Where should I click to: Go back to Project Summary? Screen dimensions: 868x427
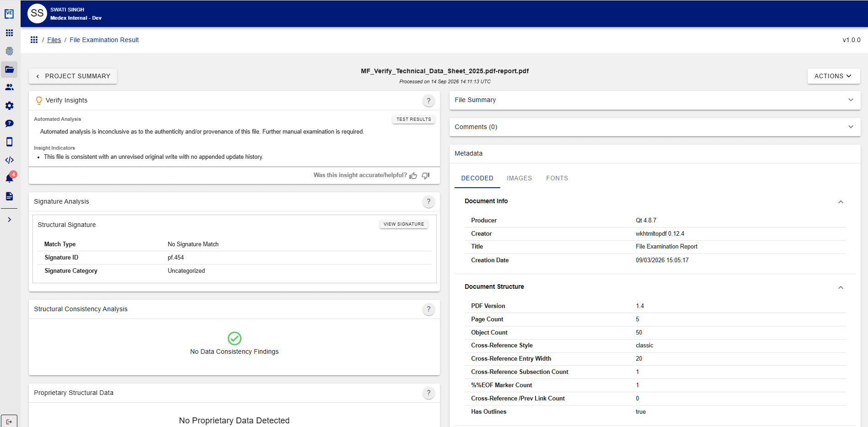pyautogui.click(x=73, y=76)
